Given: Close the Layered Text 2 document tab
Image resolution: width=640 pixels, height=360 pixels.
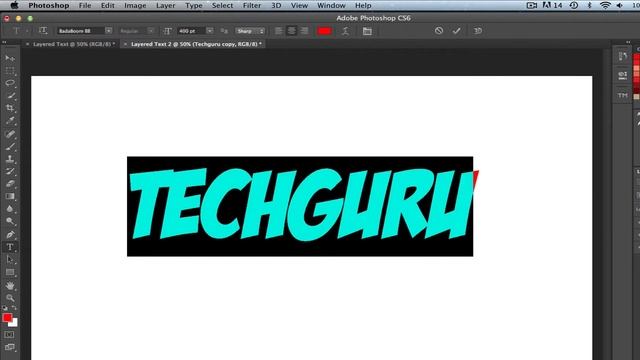Looking at the screenshot, I should (x=125, y=44).
